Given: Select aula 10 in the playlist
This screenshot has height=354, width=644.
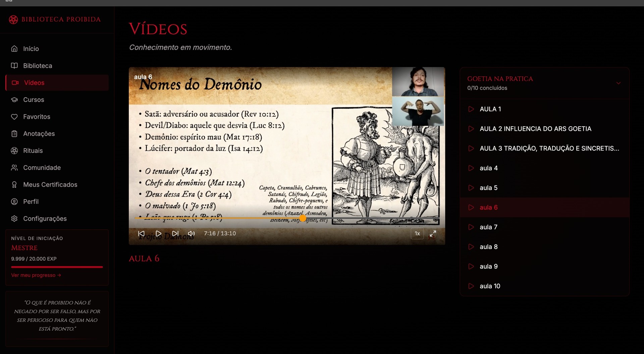Looking at the screenshot, I should 545,286.
